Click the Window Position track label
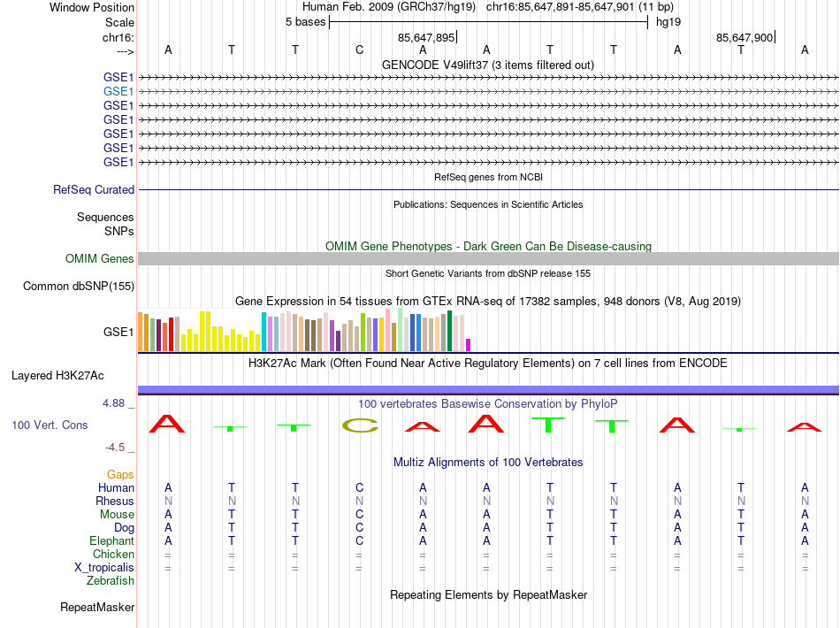 click(x=92, y=7)
